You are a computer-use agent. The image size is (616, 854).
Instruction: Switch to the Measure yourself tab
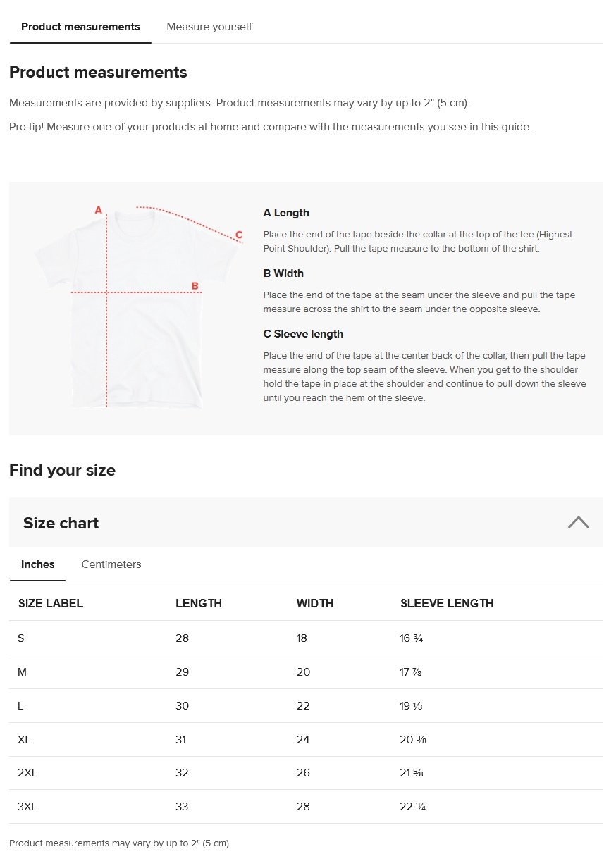(209, 27)
